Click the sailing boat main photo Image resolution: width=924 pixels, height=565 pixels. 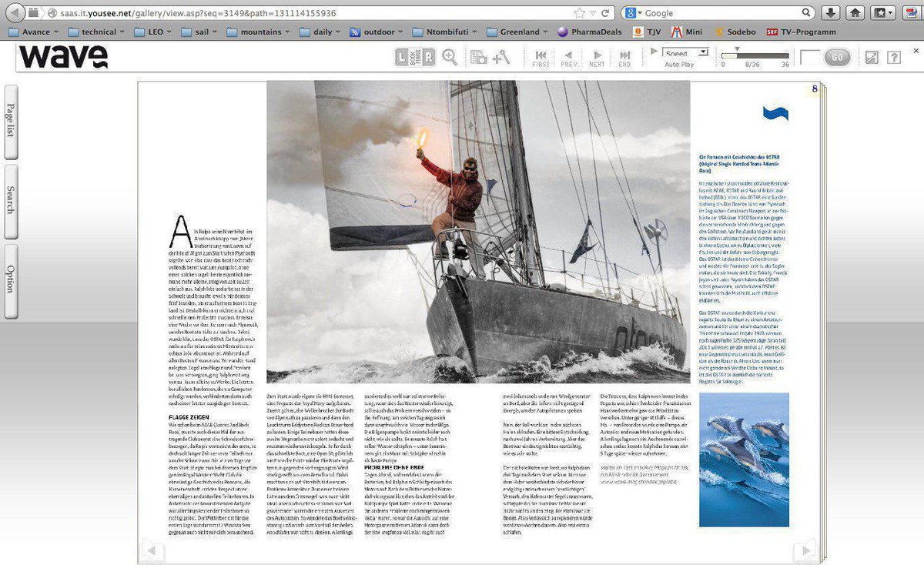478,232
